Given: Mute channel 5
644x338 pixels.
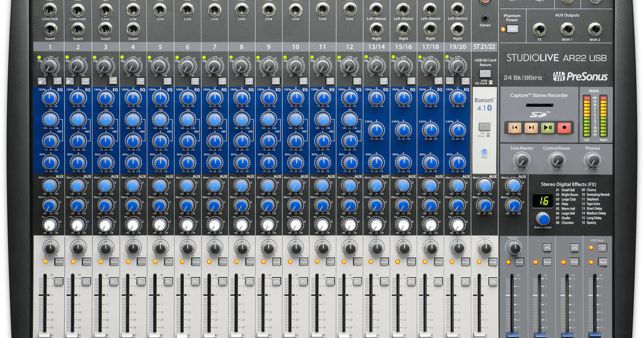Looking at the screenshot, I should 168,262.
